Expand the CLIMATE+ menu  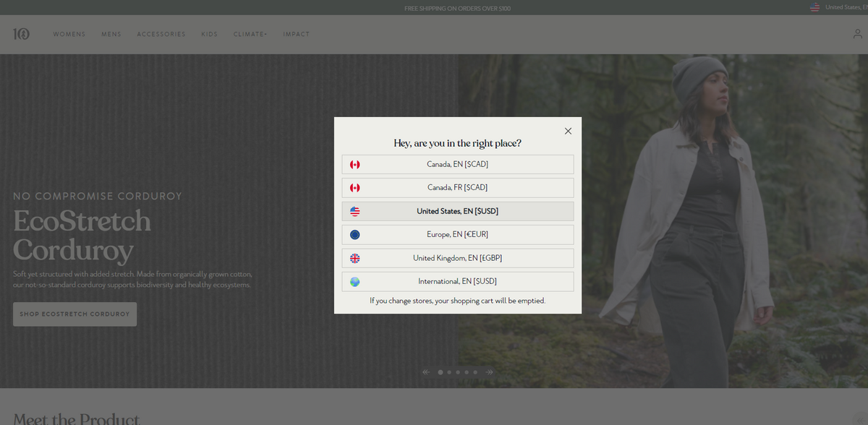(250, 34)
